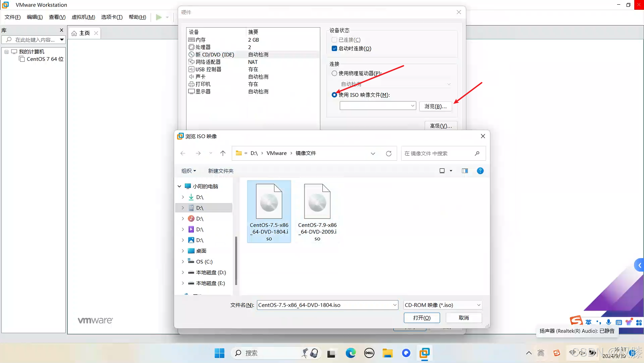644x363 pixels.
Task: Select the 显示器 device row
Action: [253, 92]
